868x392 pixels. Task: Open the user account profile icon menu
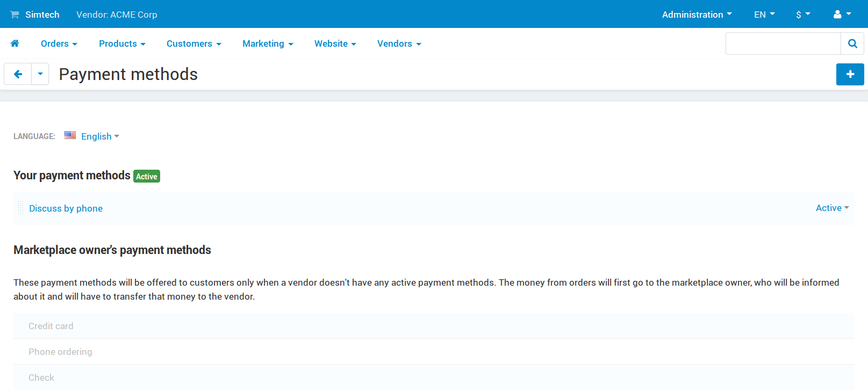[842, 14]
